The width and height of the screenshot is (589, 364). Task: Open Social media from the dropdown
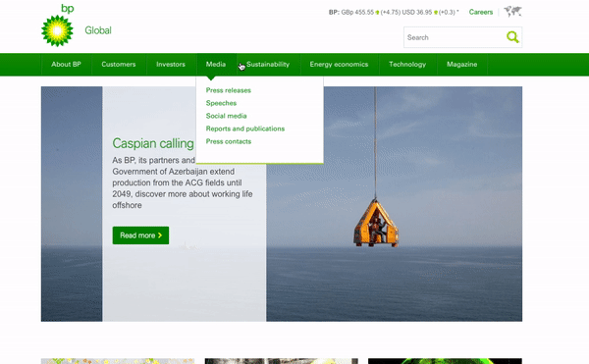point(226,116)
